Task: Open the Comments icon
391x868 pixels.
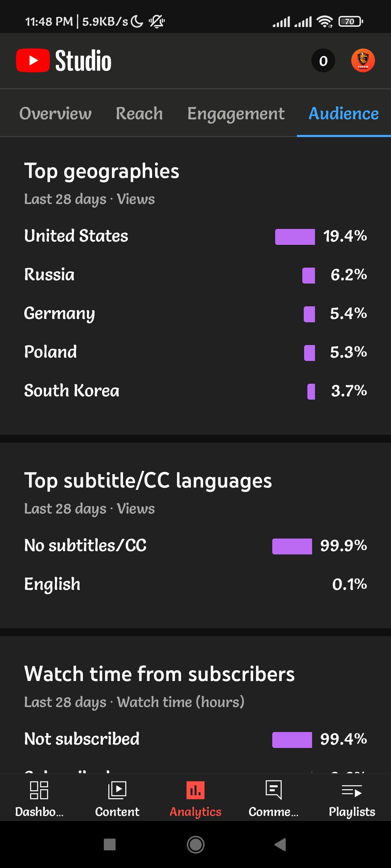Action: [274, 790]
